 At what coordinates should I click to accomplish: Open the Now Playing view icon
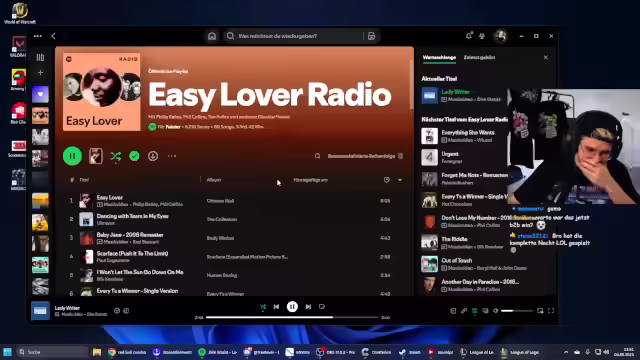[453, 311]
